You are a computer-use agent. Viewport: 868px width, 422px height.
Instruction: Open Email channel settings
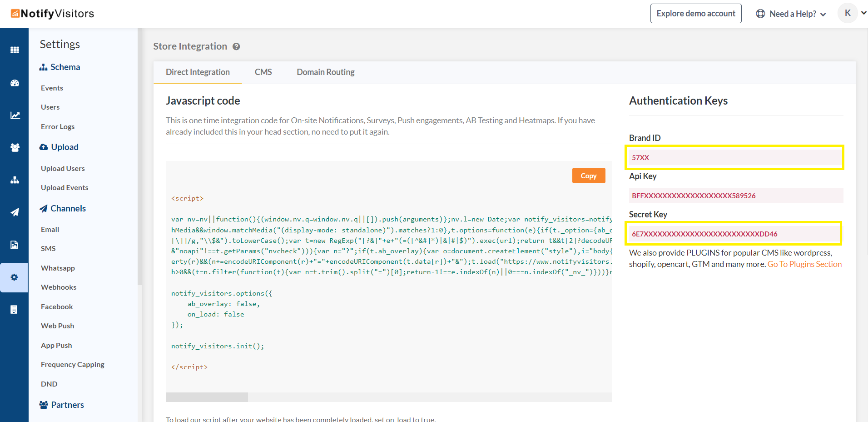pos(50,230)
